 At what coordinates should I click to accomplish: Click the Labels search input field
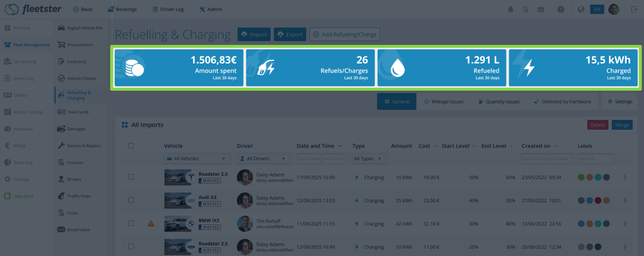pyautogui.click(x=596, y=159)
